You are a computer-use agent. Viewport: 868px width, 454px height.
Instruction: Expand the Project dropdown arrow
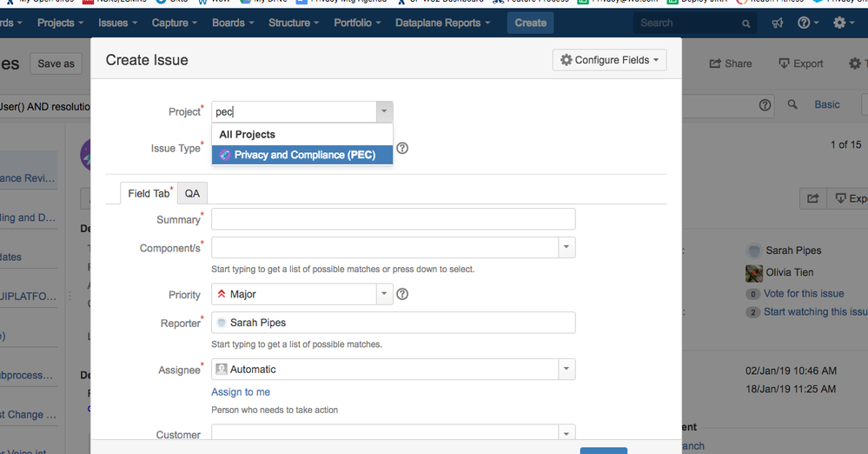click(x=384, y=111)
